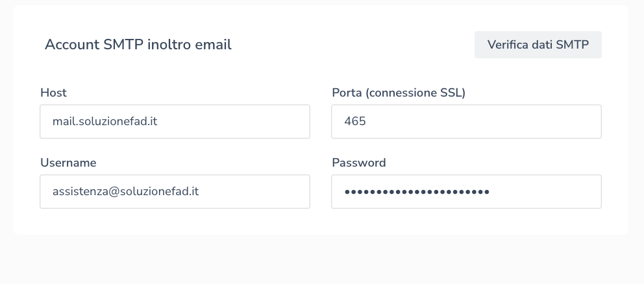Screen dimensions: 644x284
Task: Place cursor on assistenza@soluzionefad.it username text
Action: (125, 191)
